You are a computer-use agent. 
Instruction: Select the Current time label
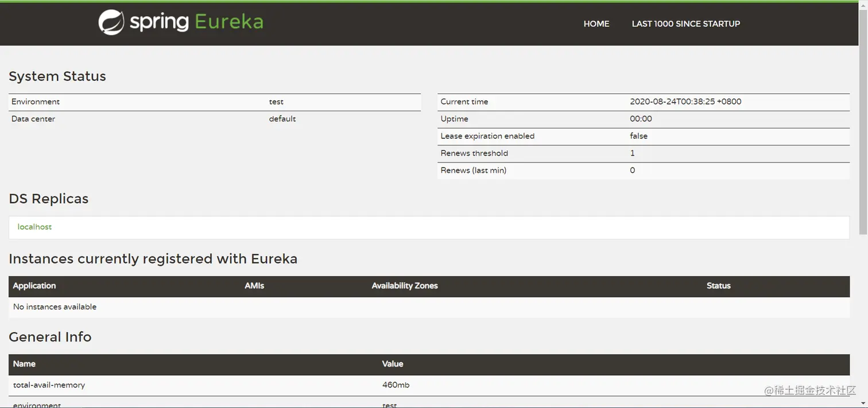[464, 102]
